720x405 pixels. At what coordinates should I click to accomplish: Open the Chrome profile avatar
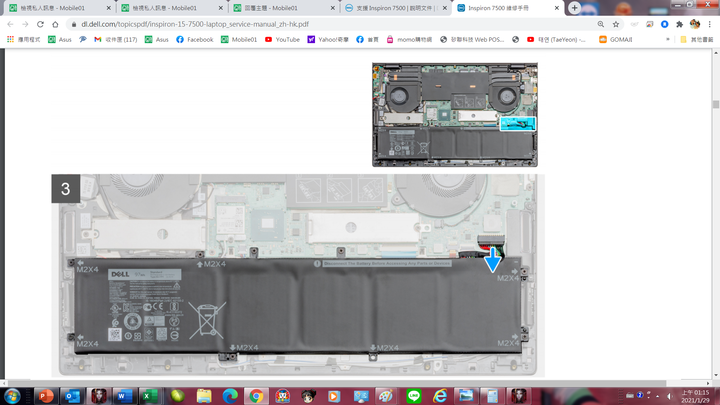coord(695,24)
